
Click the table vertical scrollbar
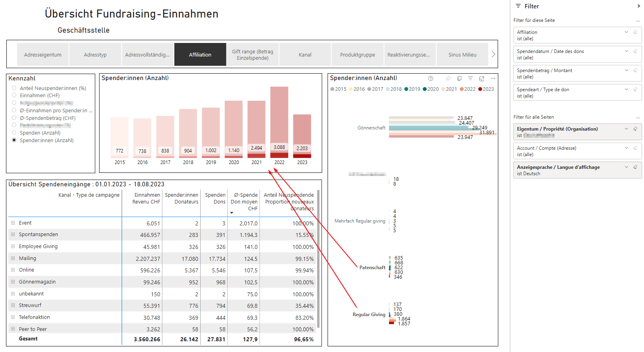pyautogui.click(x=318, y=259)
